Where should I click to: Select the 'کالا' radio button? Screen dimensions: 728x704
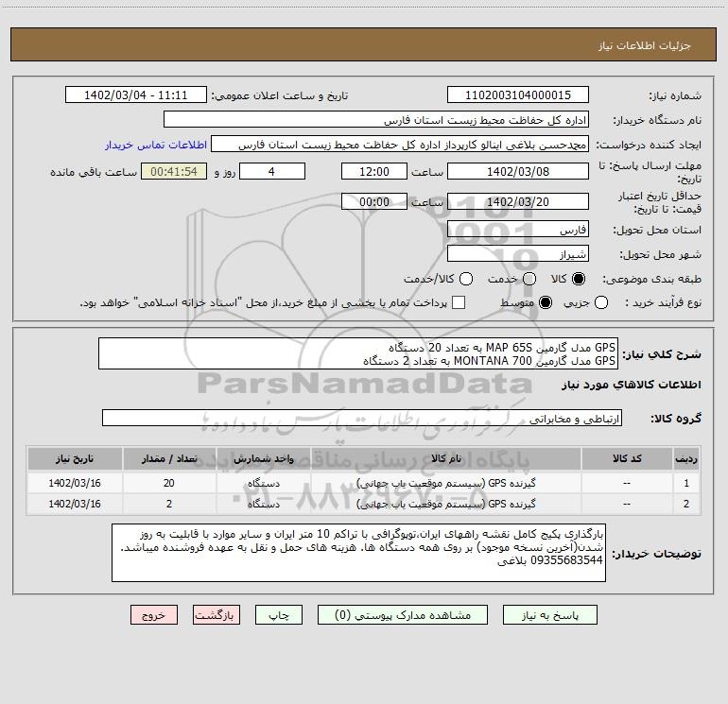(x=579, y=279)
